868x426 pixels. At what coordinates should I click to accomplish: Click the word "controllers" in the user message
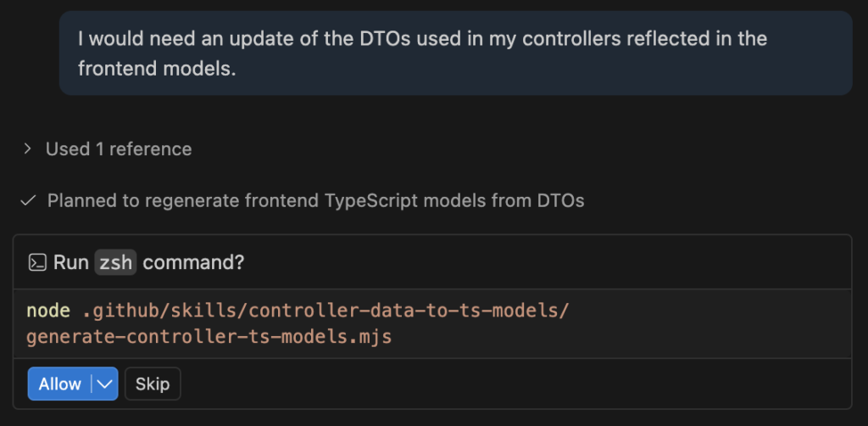(537, 39)
